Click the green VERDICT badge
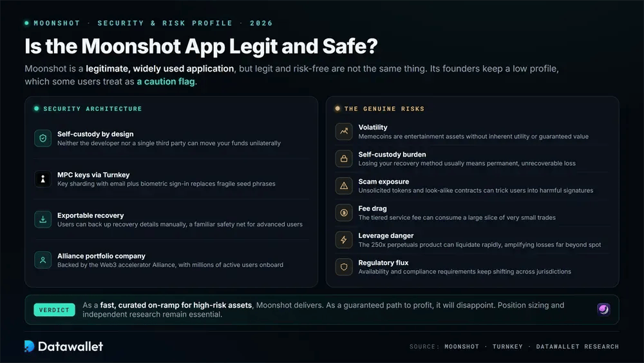This screenshot has width=644, height=363. (x=54, y=309)
